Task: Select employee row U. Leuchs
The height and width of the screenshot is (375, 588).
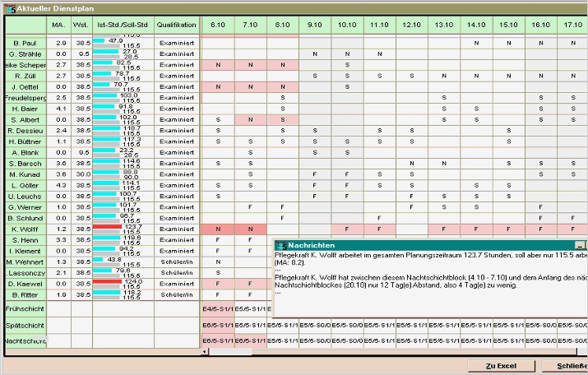Action: tap(25, 196)
